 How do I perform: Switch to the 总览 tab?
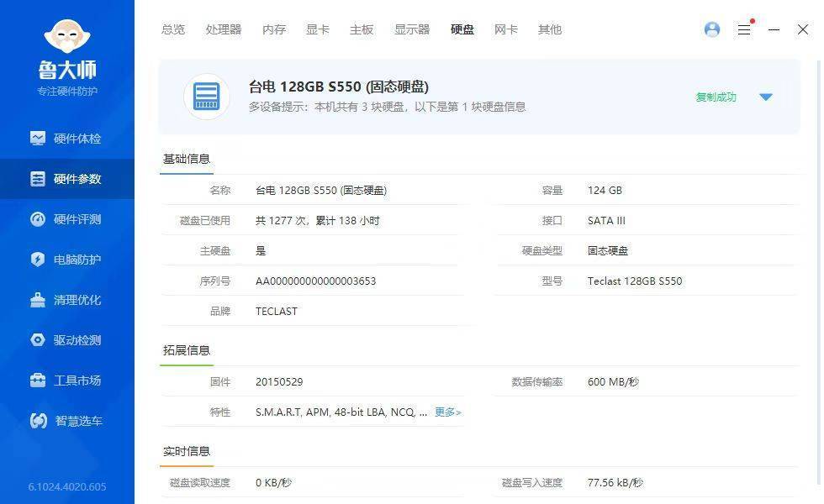[173, 29]
